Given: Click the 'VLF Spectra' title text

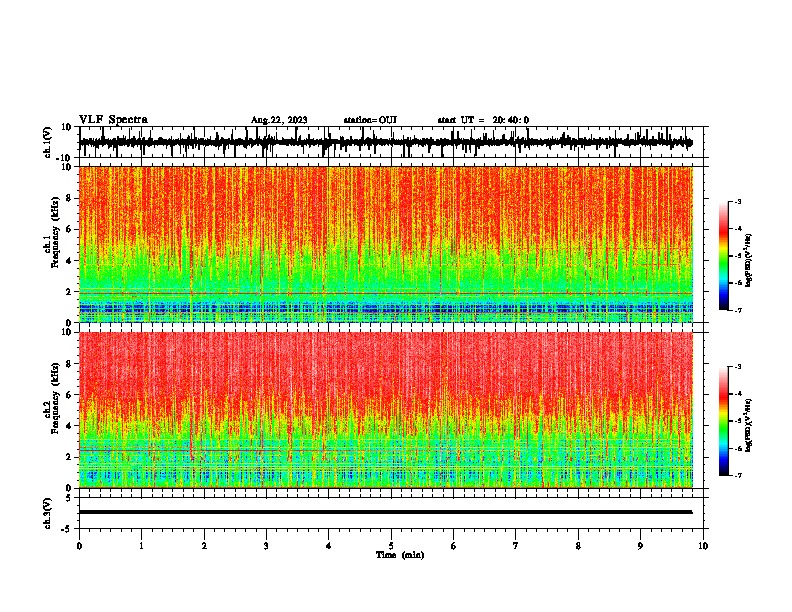Looking at the screenshot, I should coord(113,120).
